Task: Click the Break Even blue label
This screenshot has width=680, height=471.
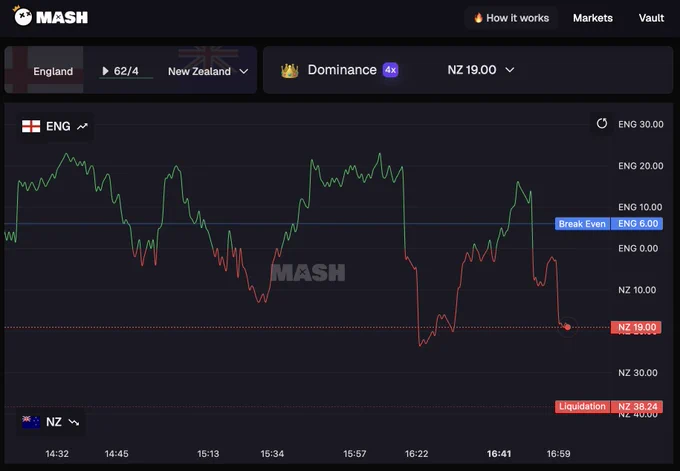Action: point(582,224)
